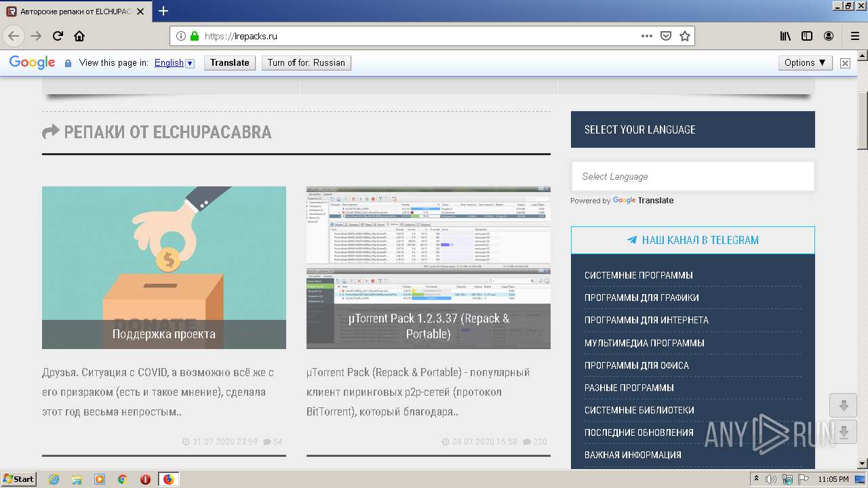
Task: Open СИСТЕМНЫЕ БИБЛИОТЕКИ category
Action: pyautogui.click(x=639, y=410)
